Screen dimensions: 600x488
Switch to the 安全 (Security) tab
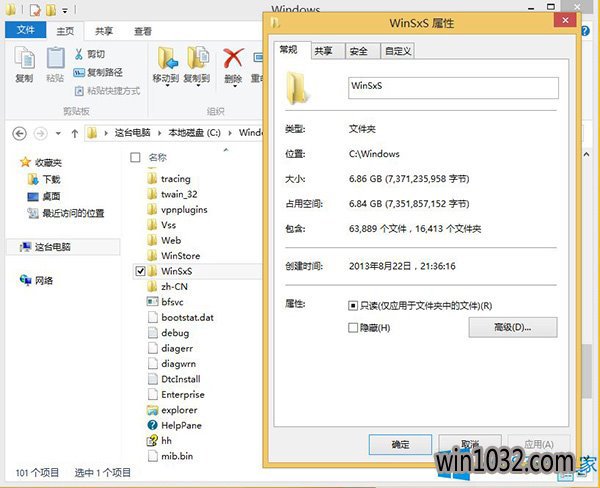pyautogui.click(x=359, y=50)
